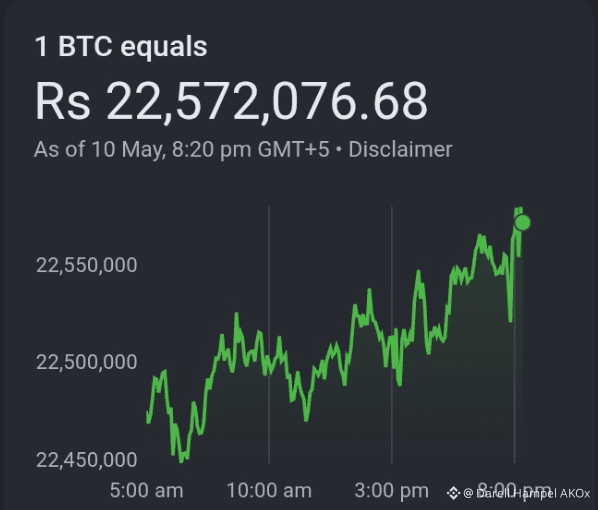The width and height of the screenshot is (598, 510).
Task: Click the sharp dip just before 8:00 pm
Action: 510,320
